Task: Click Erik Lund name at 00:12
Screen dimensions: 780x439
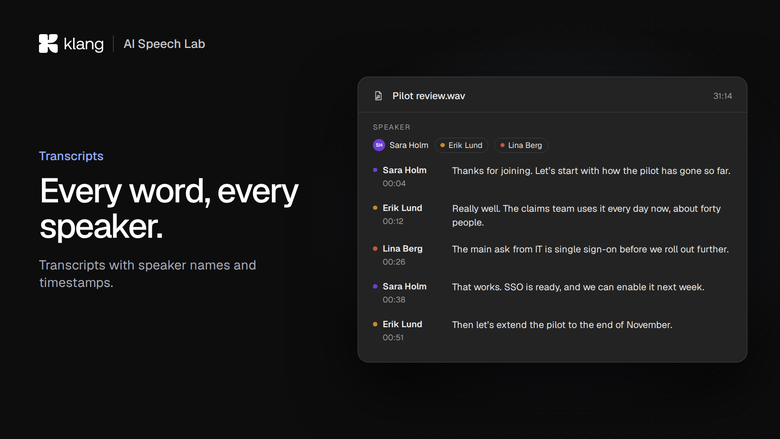Action: pyautogui.click(x=402, y=208)
